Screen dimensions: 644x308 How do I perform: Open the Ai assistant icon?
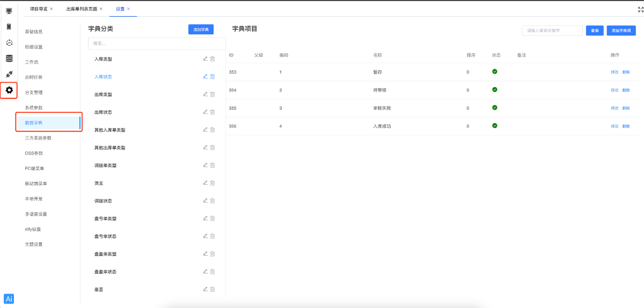(x=9, y=299)
